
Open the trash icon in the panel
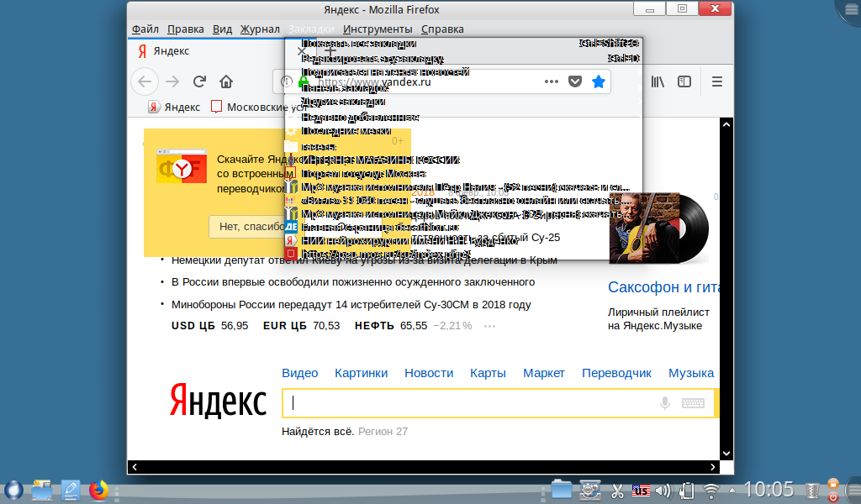812,491
